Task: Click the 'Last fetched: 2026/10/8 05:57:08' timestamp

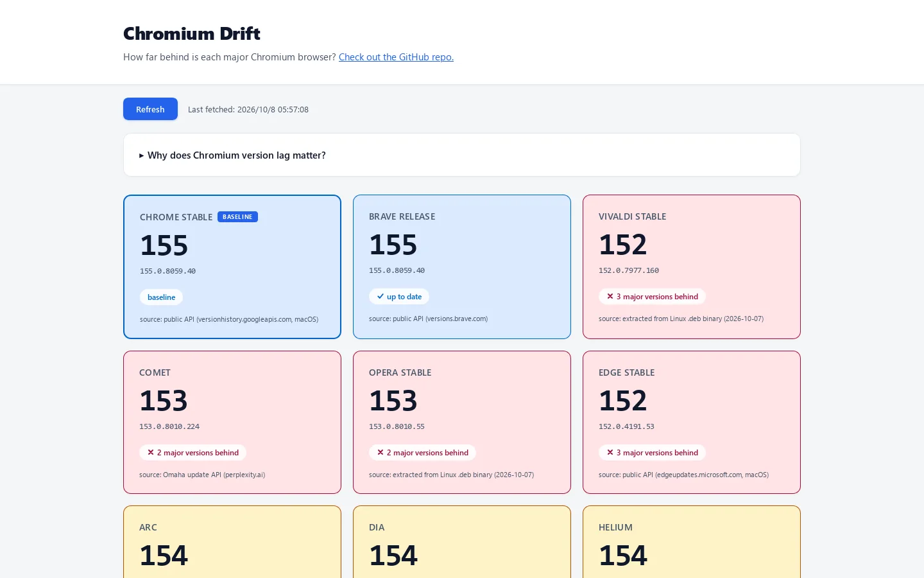Action: (248, 110)
